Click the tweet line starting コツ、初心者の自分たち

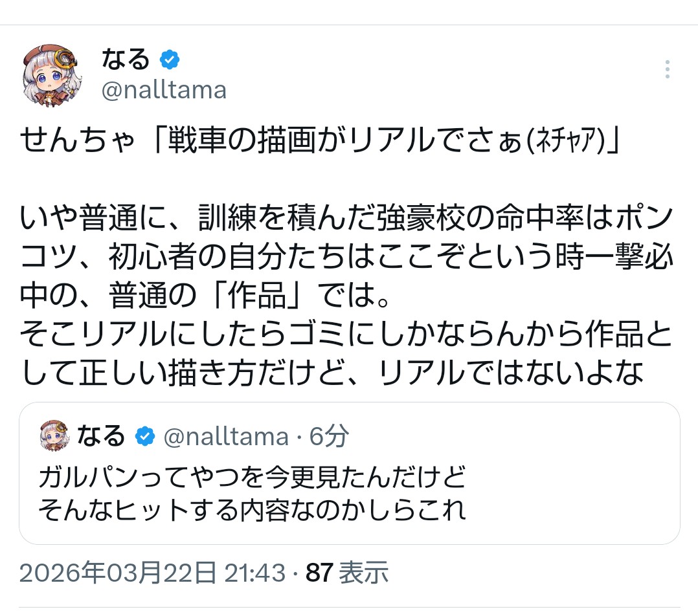tap(346, 258)
